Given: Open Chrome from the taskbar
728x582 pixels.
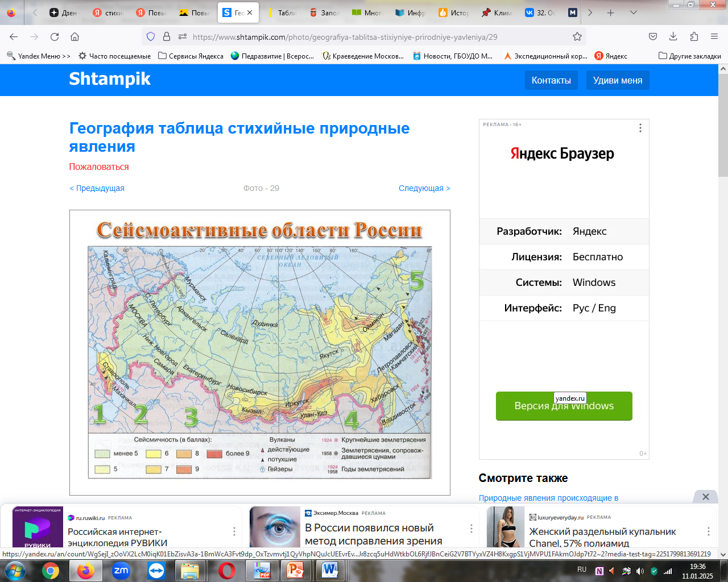Looking at the screenshot, I should pyautogui.click(x=50, y=570).
